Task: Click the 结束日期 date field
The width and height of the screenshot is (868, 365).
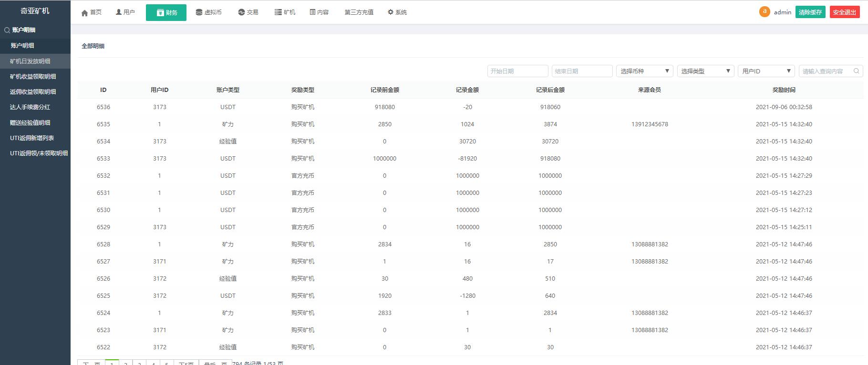Action: 582,71
